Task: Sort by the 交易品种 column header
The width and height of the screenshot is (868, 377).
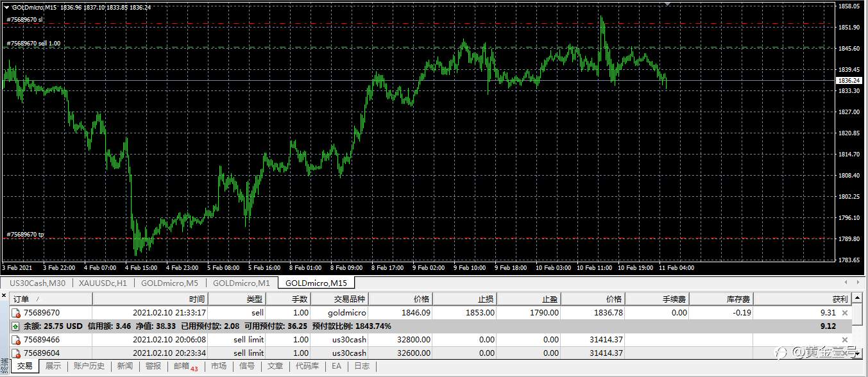Action: click(339, 299)
